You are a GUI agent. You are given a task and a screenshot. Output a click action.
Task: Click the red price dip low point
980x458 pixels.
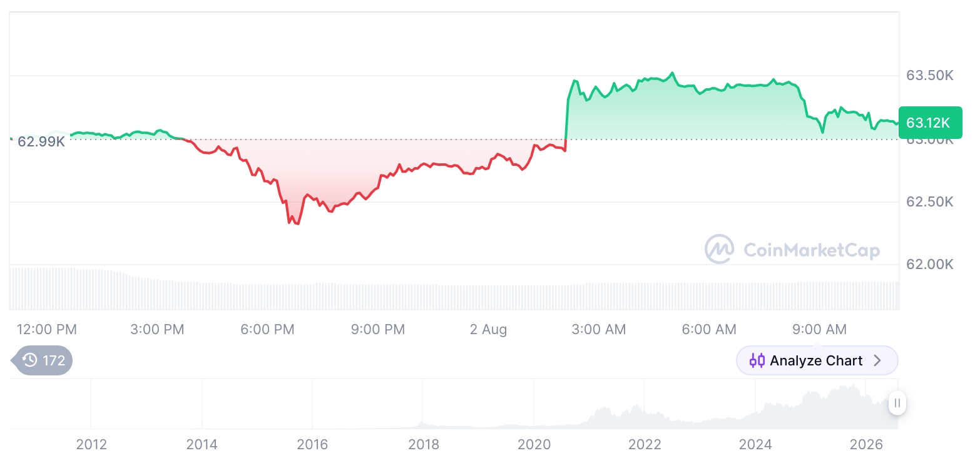pyautogui.click(x=297, y=223)
